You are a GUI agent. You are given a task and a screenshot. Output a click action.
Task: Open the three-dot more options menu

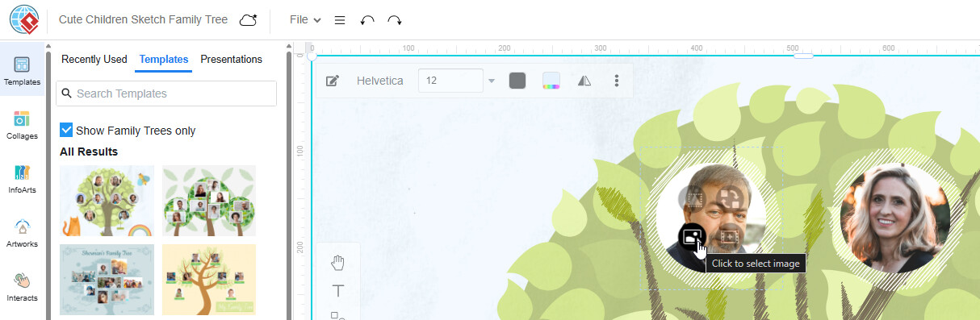tap(617, 81)
